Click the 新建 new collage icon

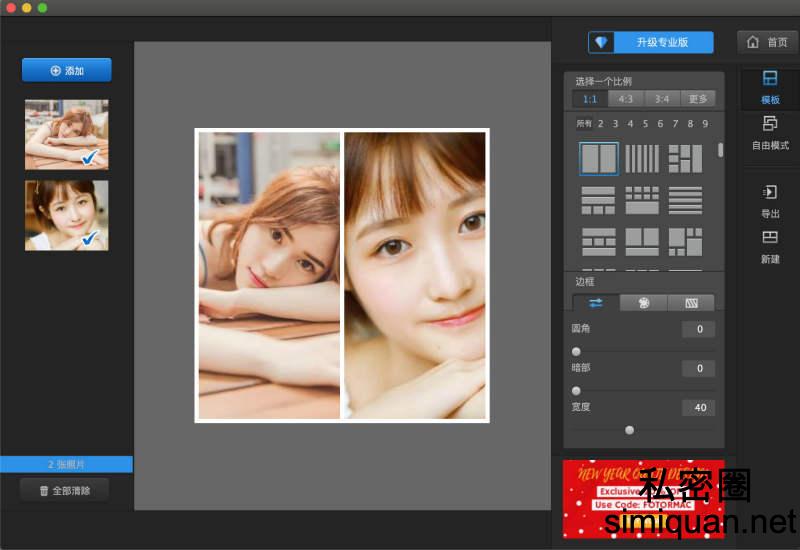(770, 245)
